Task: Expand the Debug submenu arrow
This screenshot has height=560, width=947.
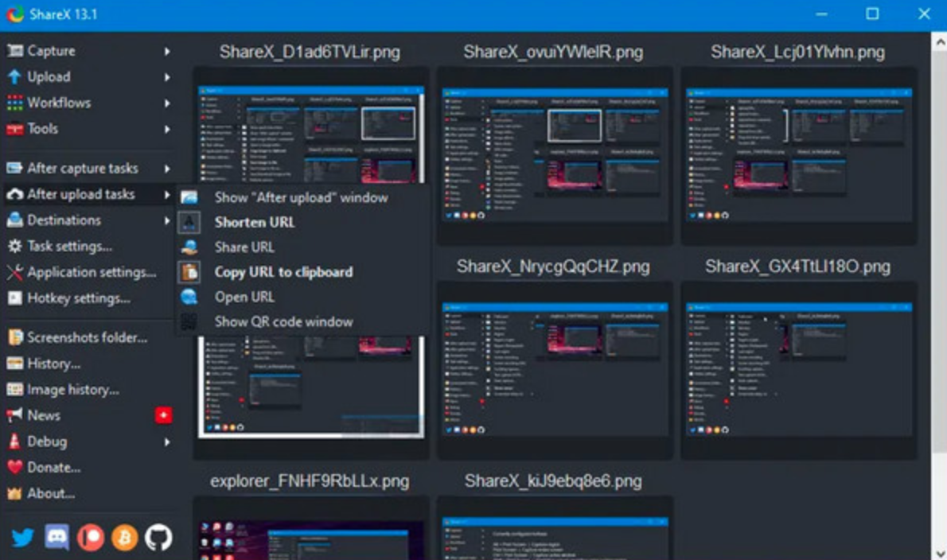Action: [x=166, y=441]
